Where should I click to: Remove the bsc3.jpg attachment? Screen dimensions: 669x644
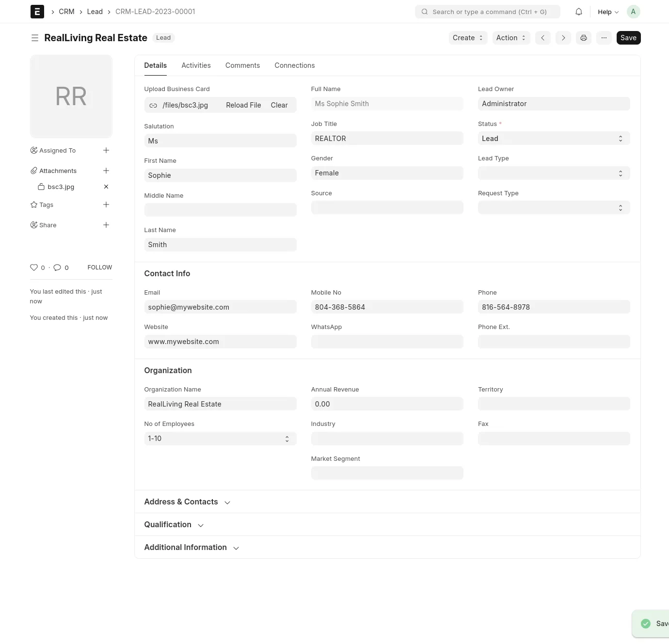click(106, 187)
